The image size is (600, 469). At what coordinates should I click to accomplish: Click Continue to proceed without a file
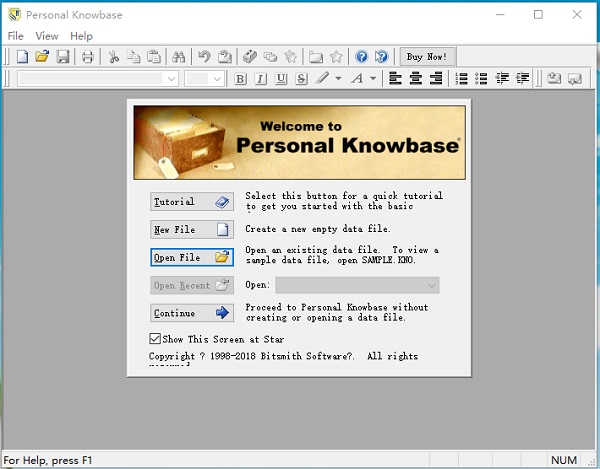pyautogui.click(x=192, y=313)
